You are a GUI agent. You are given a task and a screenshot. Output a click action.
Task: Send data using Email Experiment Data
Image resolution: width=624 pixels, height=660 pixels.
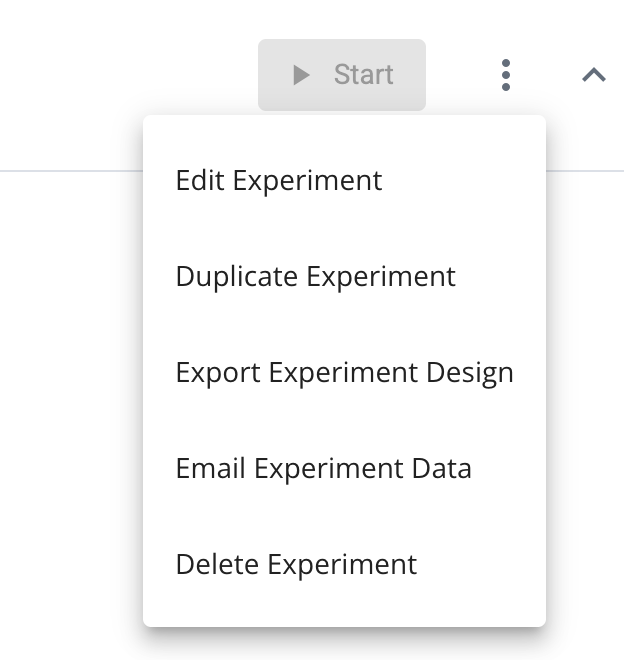[323, 468]
